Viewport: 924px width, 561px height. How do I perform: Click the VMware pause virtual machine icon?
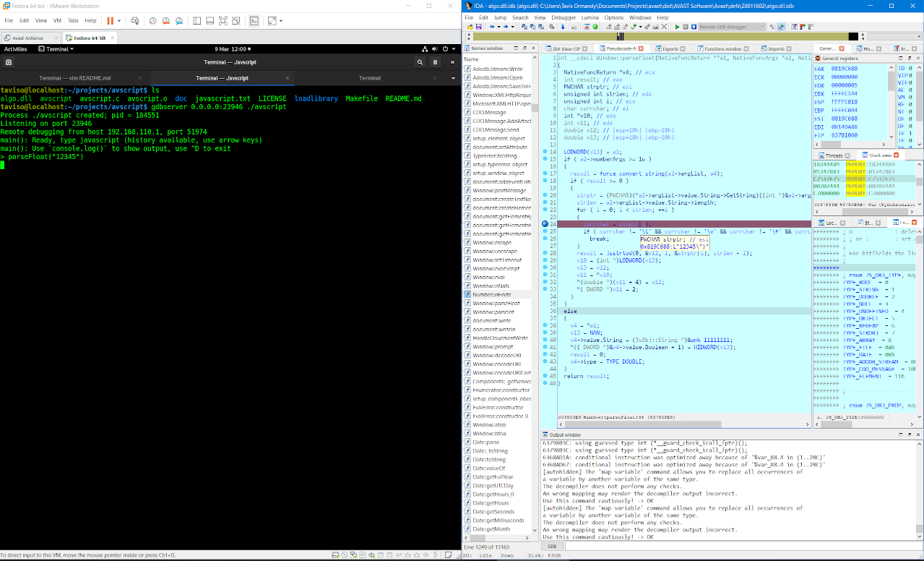click(x=110, y=21)
